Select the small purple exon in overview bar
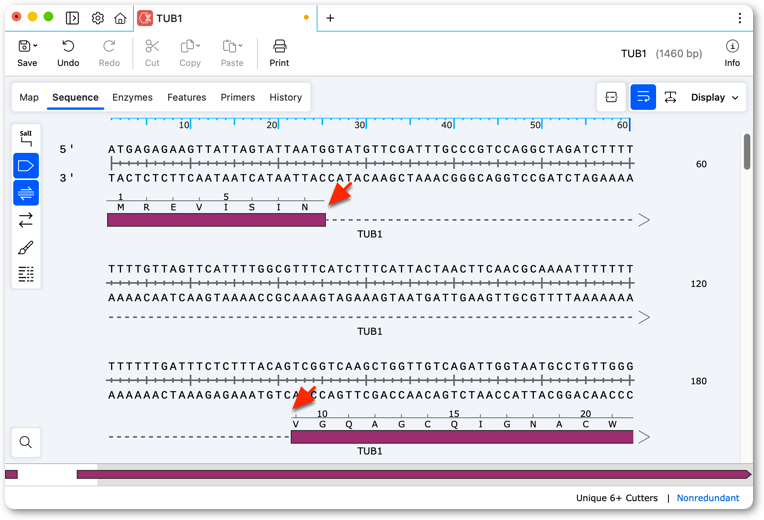Image resolution: width=764 pixels, height=520 pixels. coord(11,474)
